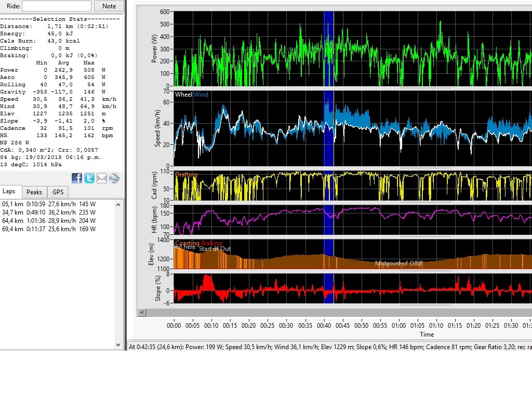532x400 pixels.
Task: Switch to the Peaks tab
Action: (x=34, y=192)
